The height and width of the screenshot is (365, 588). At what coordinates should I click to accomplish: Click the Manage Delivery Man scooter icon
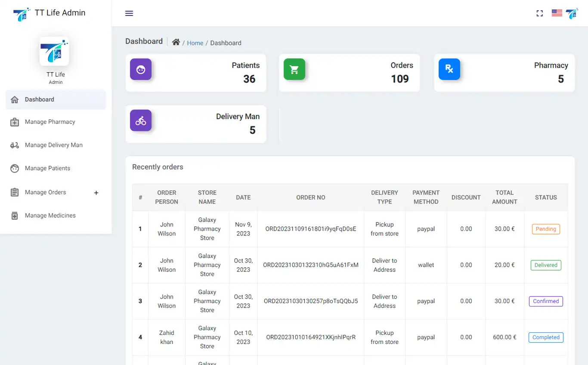pyautogui.click(x=15, y=145)
